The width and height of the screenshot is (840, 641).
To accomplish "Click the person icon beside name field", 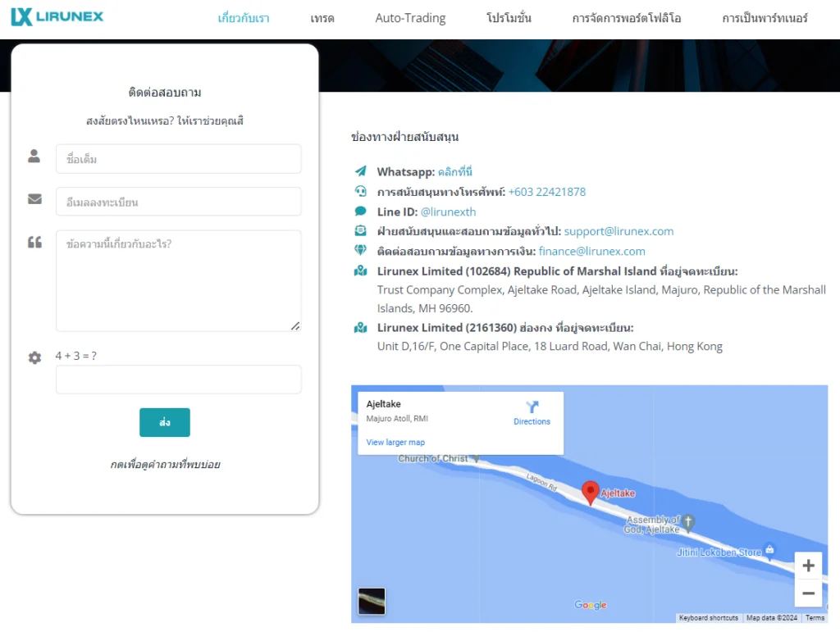I will (34, 156).
